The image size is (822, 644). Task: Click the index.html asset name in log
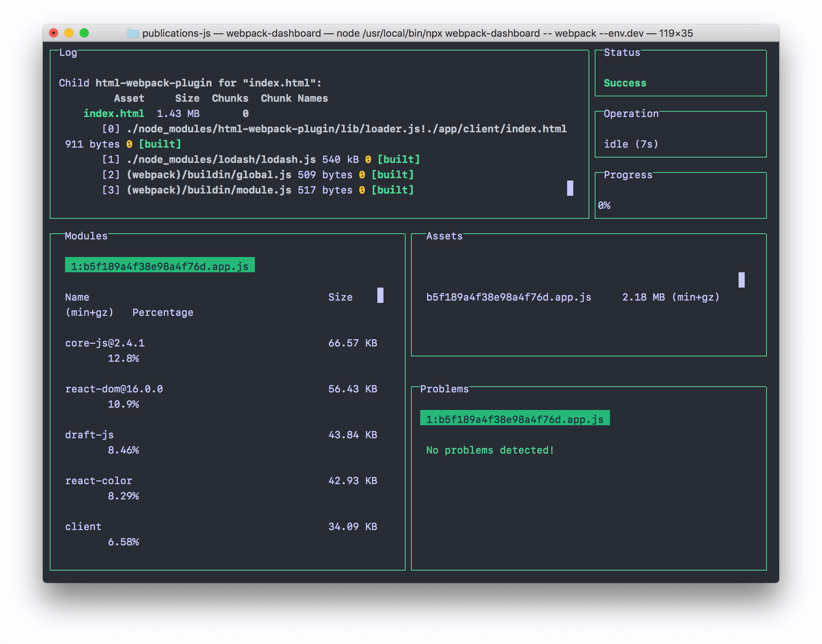pos(114,114)
